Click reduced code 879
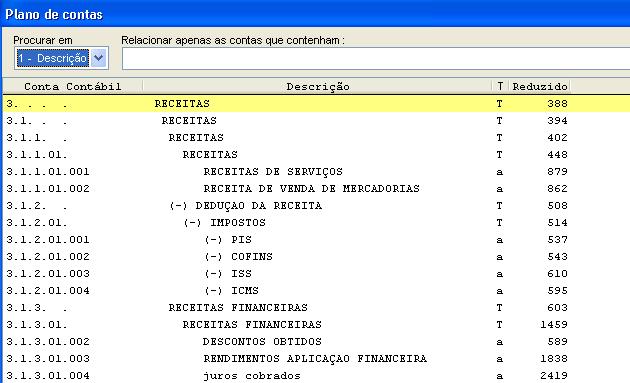Viewport: 630px width, 383px height. point(557,172)
